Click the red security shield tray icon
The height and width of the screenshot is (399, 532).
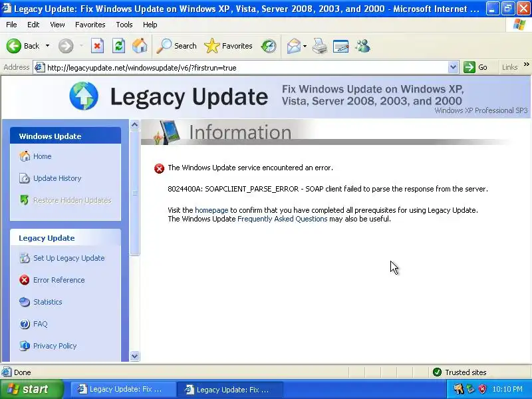482,389
